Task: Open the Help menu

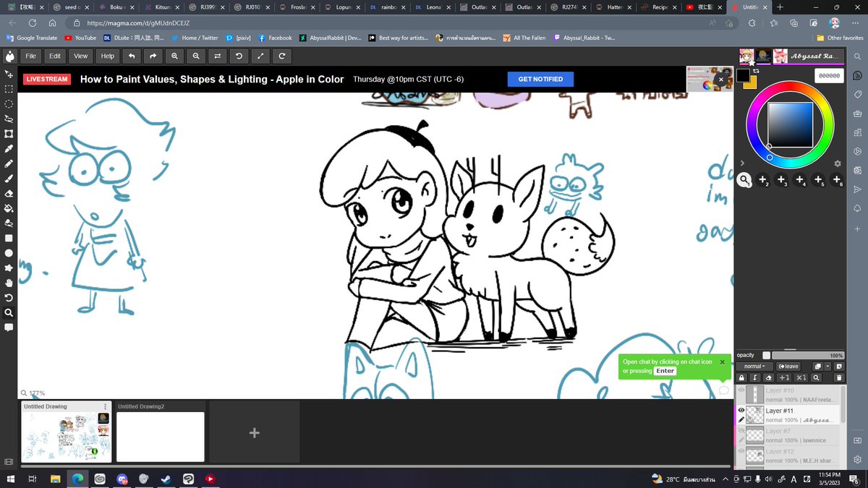Action: click(x=108, y=56)
